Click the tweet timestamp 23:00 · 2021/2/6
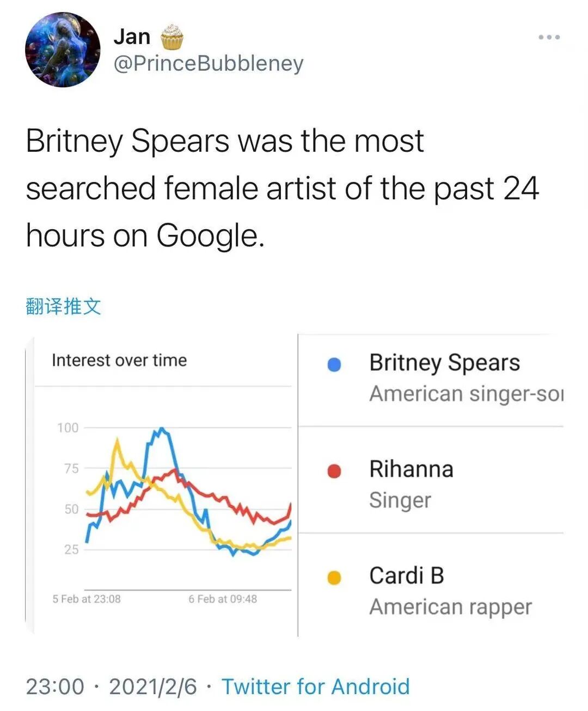 click(111, 687)
